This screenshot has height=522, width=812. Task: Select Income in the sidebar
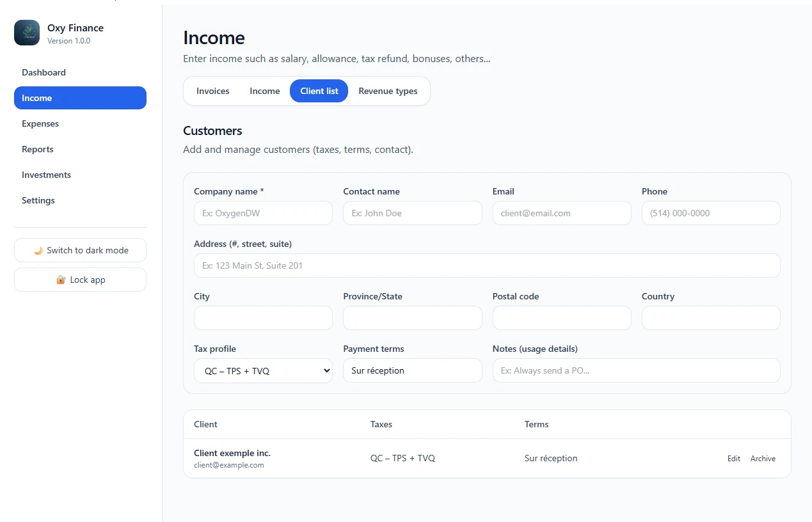coord(80,98)
